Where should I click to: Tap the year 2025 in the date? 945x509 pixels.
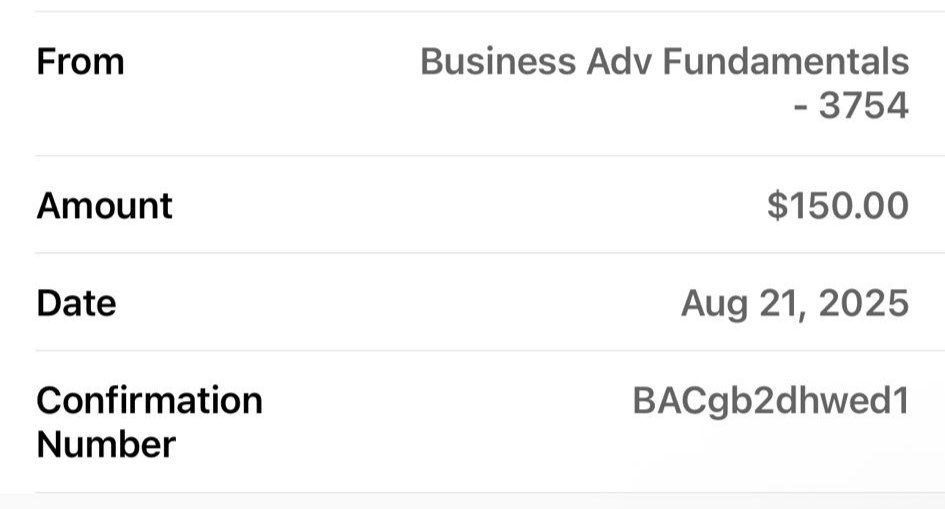(863, 303)
